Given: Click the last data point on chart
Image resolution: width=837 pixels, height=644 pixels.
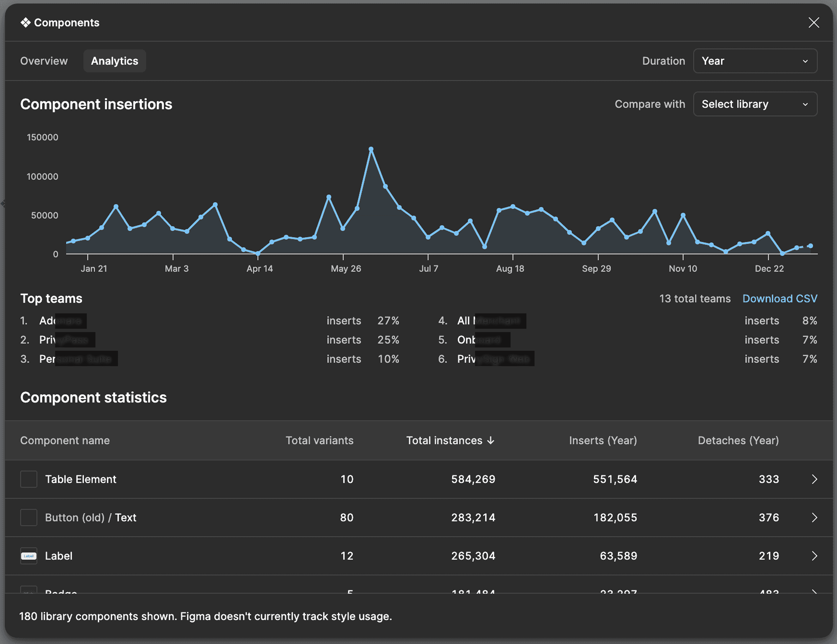Looking at the screenshot, I should [811, 246].
